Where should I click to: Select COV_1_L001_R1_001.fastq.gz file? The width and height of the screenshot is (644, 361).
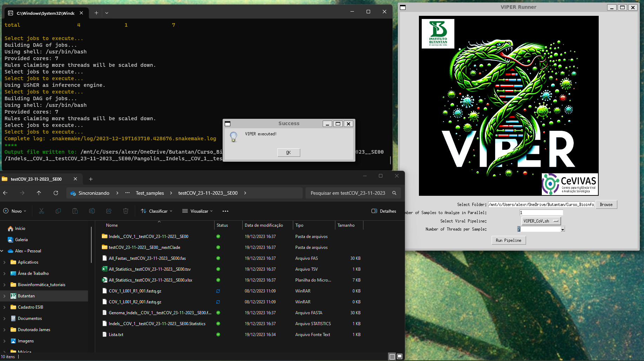(x=232, y=291)
